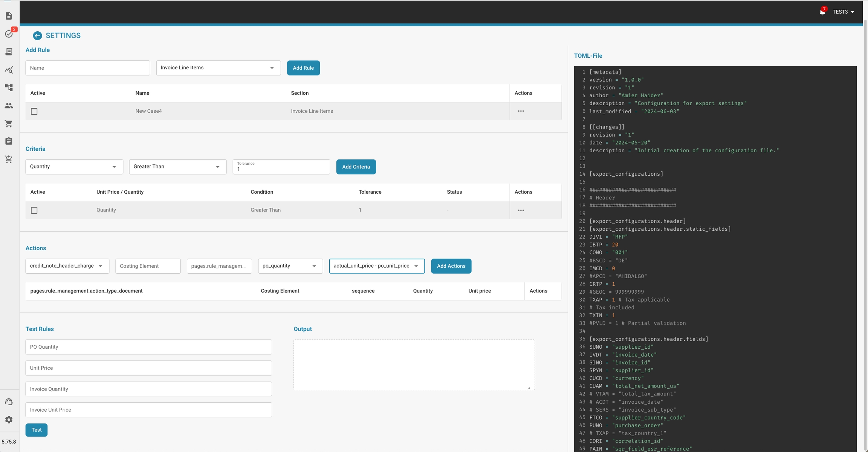Screen dimensions: 868x452
Task: Enable the New Case4 rule checkbox
Action: (x=34, y=112)
